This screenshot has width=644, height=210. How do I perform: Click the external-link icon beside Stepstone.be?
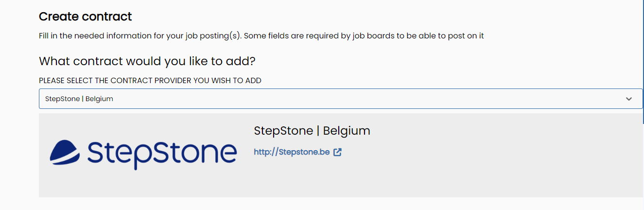(x=337, y=152)
